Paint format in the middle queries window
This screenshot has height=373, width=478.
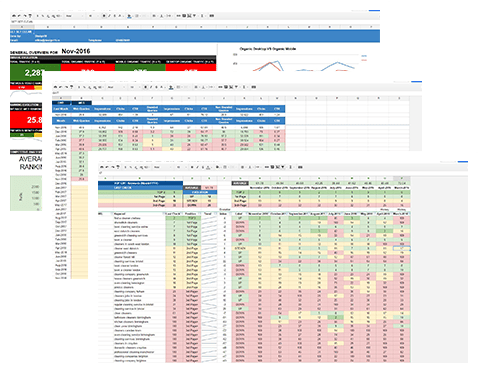coord(72,87)
